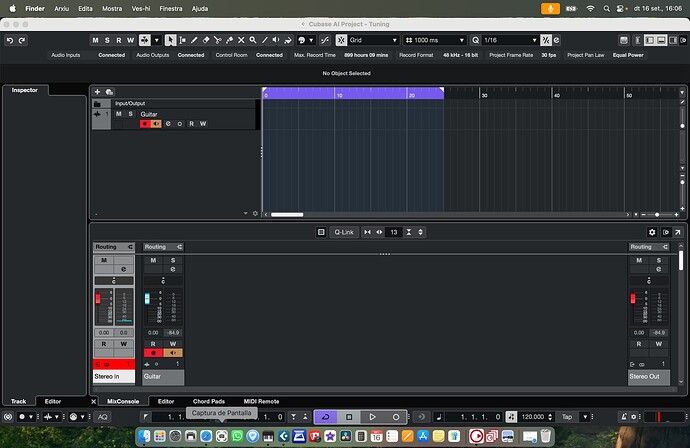The height and width of the screenshot is (448, 690).
Task: Adjust horizontal zoom slider of project
Action: click(x=657, y=215)
